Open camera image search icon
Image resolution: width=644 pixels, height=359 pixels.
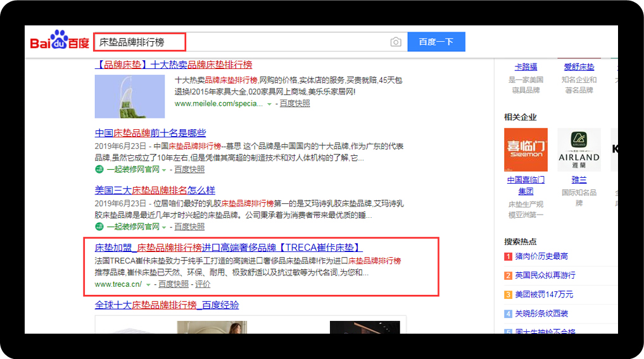[396, 42]
